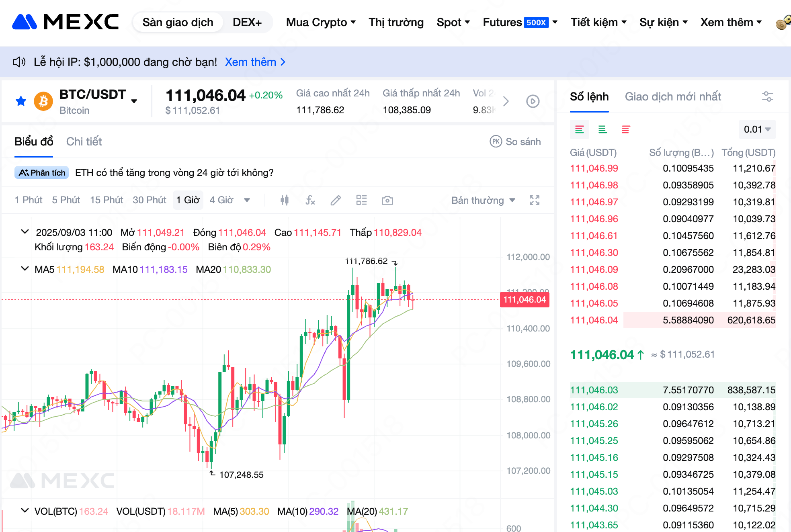Click the chart layout grid icon

click(361, 200)
